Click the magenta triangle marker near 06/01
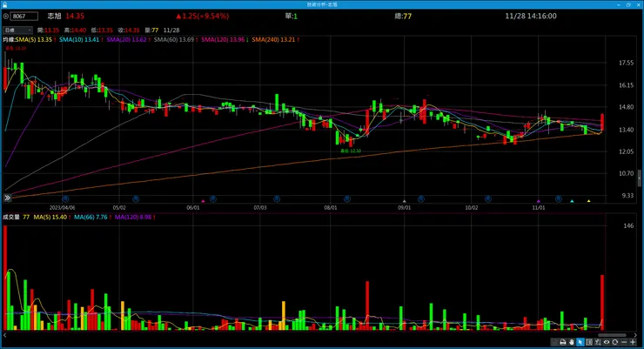 203,201
